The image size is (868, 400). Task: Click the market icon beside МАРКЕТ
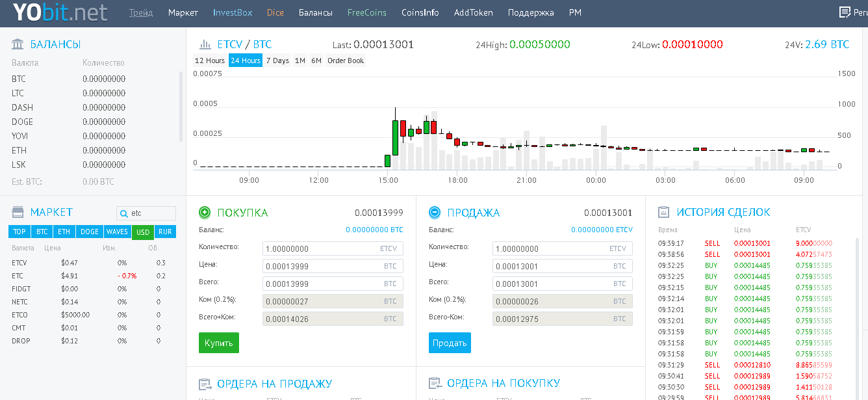tap(18, 212)
